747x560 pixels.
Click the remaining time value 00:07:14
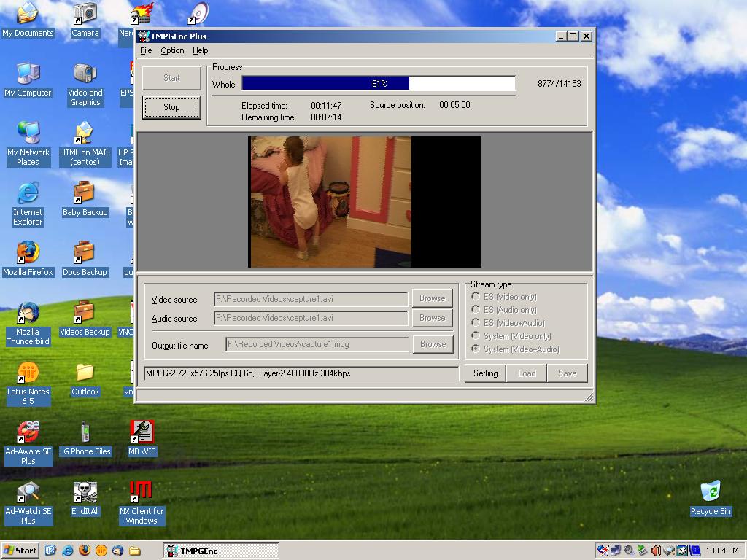(326, 117)
